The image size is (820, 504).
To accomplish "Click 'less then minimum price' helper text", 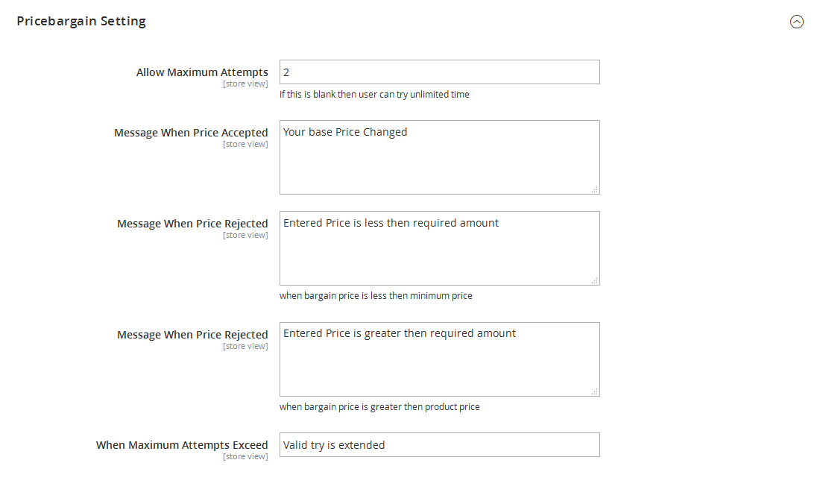I will tap(376, 296).
